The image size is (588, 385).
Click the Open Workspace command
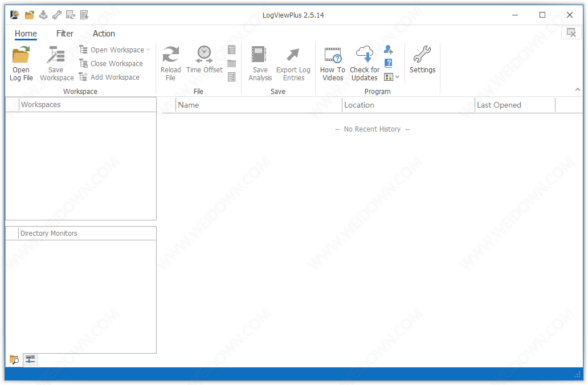112,50
